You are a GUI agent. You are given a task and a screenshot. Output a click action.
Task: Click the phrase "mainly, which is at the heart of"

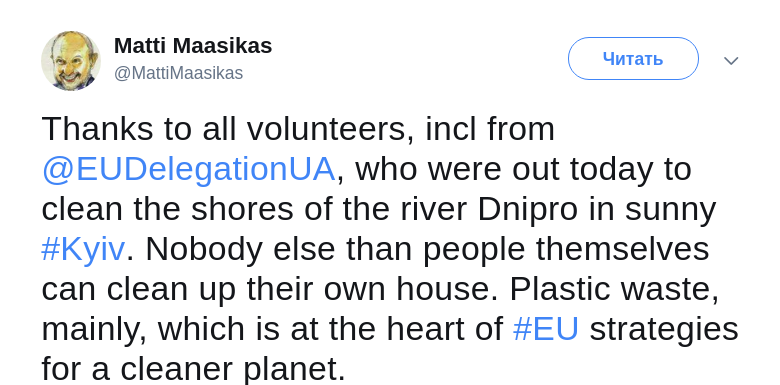(273, 330)
